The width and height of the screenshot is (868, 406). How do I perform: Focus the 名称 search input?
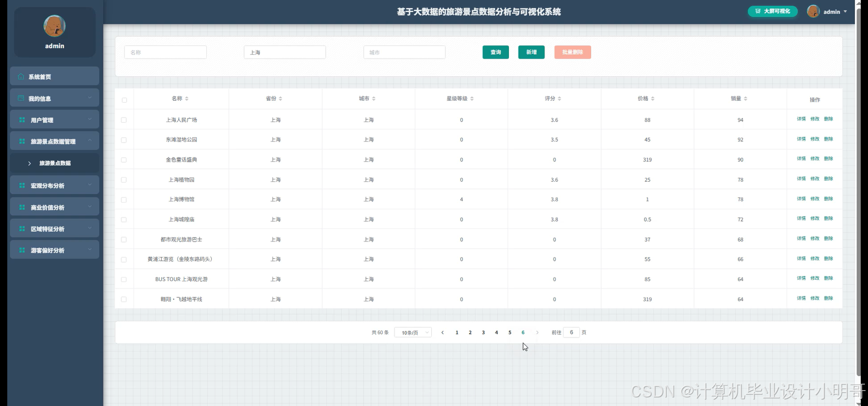pos(165,52)
